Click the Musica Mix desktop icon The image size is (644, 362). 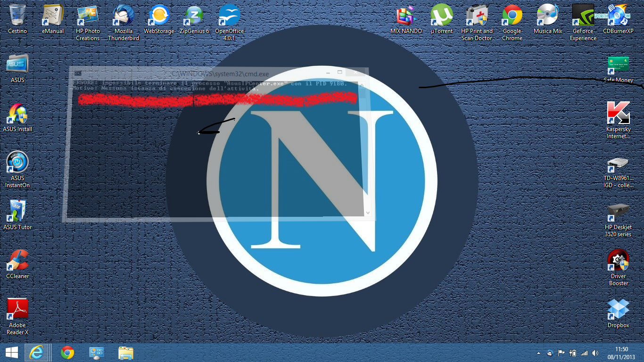[x=548, y=19]
